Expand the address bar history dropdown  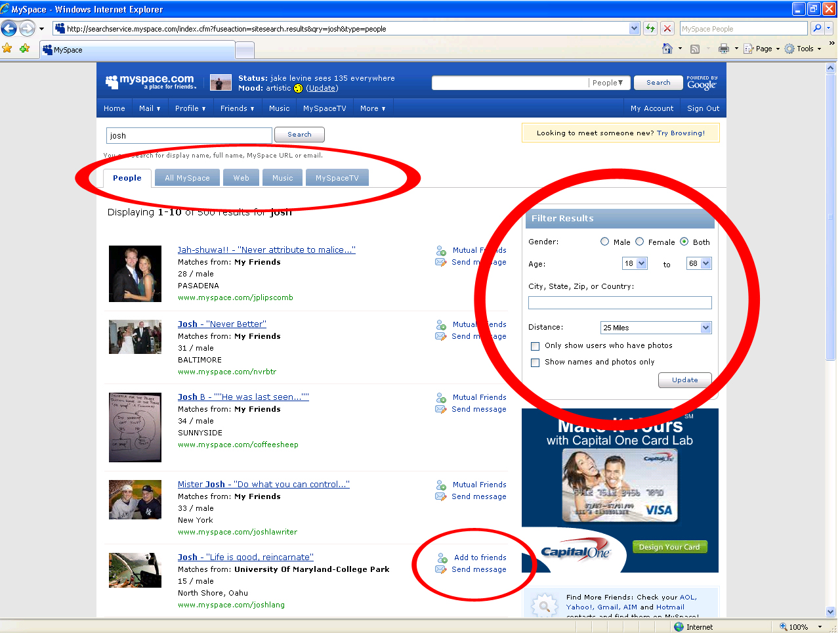click(634, 28)
